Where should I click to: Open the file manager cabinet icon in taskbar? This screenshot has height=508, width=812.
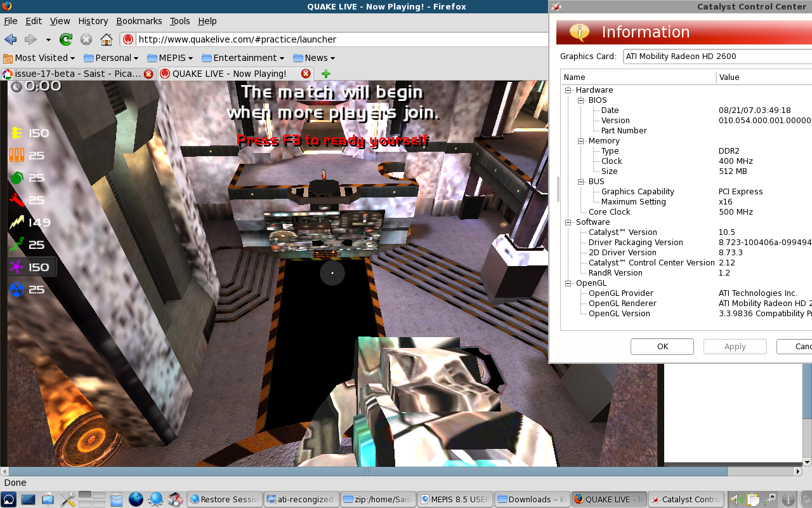[115, 500]
